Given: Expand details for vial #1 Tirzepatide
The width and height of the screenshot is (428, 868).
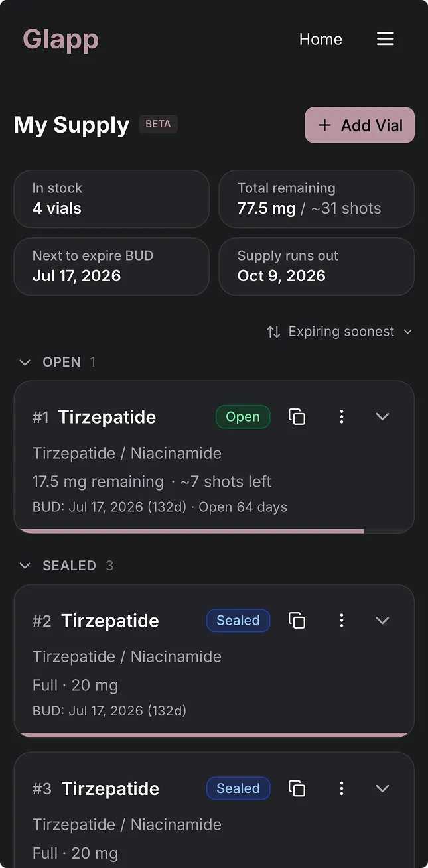Looking at the screenshot, I should pyautogui.click(x=382, y=416).
